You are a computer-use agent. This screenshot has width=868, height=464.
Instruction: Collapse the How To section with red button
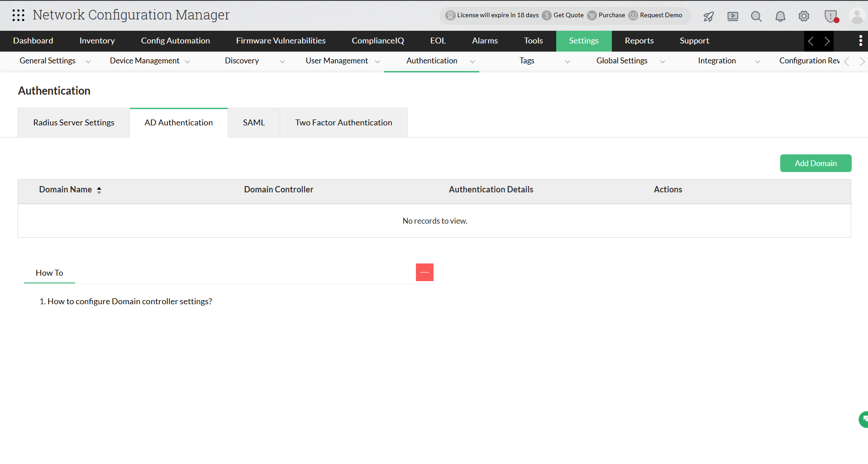(424, 272)
